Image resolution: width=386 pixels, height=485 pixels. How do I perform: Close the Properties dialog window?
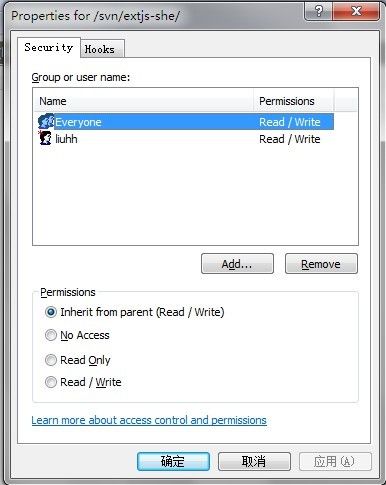(x=356, y=12)
